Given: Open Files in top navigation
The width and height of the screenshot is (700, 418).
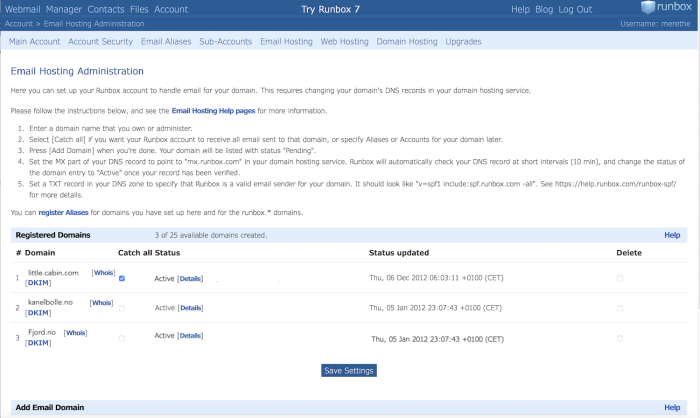Looking at the screenshot, I should 139,9.
